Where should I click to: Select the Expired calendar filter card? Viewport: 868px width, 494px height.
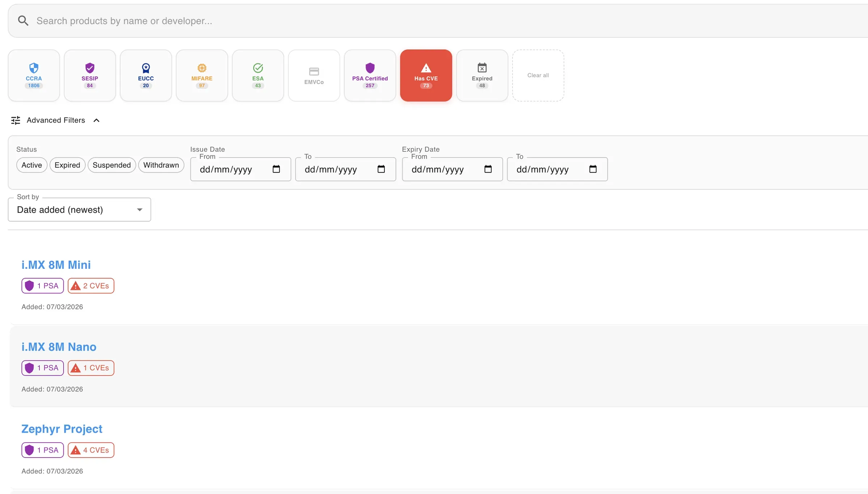[x=482, y=75]
